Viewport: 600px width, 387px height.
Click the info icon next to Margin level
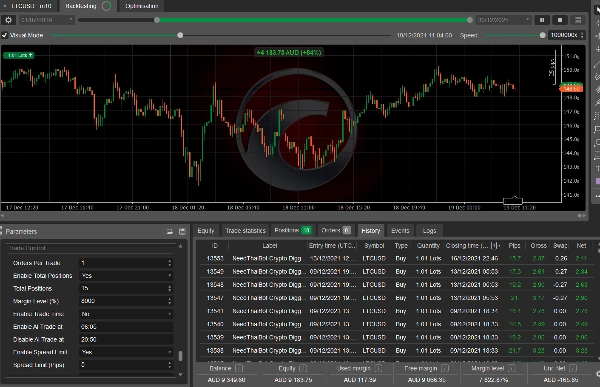511,368
